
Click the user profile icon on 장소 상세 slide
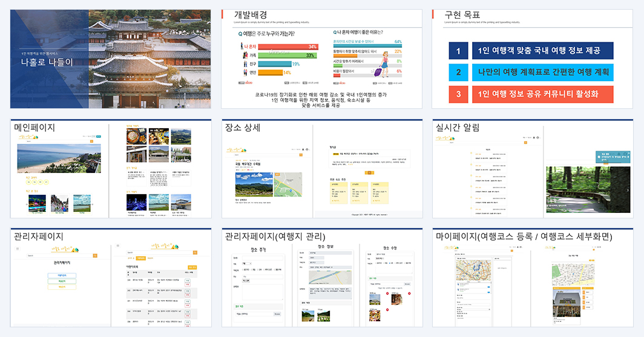tap(306, 149)
